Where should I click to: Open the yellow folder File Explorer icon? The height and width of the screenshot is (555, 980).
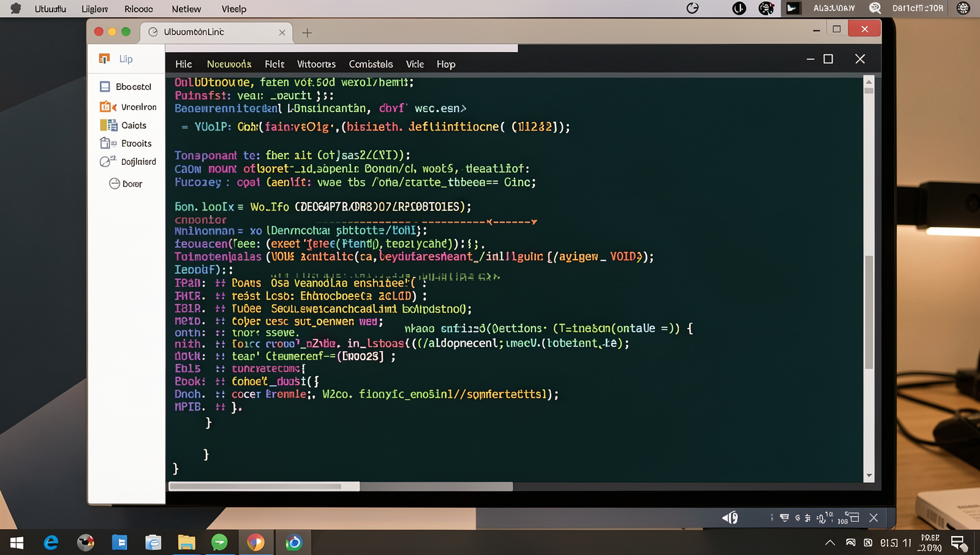pyautogui.click(x=186, y=542)
